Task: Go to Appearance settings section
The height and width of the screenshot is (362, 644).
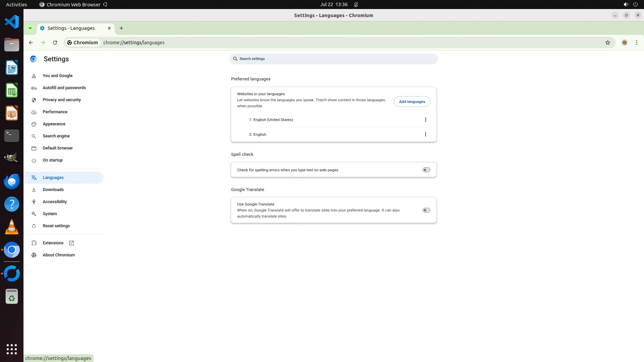Action: pos(54,124)
